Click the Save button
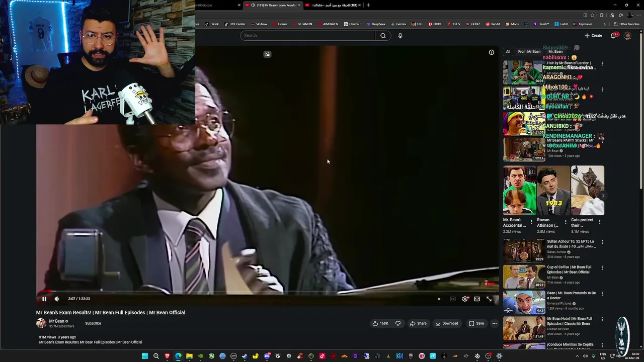 coord(476,323)
